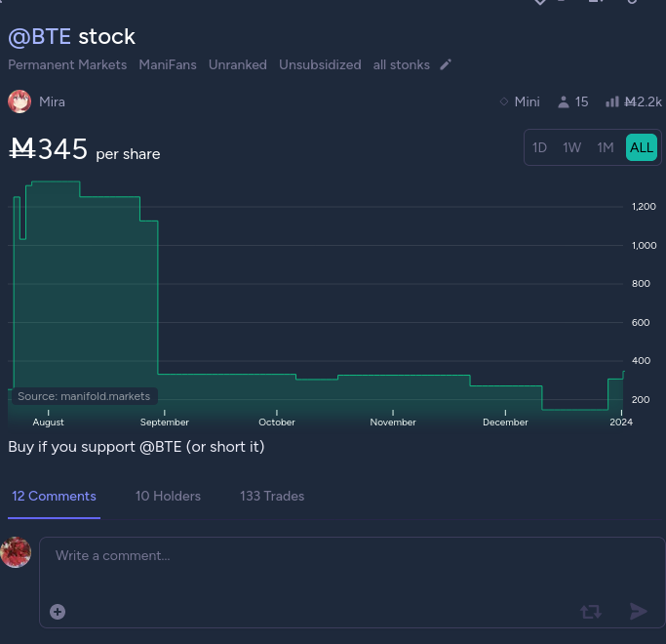This screenshot has width=666, height=644.
Task: Click the 1,200 y-axis label
Action: pos(644,207)
